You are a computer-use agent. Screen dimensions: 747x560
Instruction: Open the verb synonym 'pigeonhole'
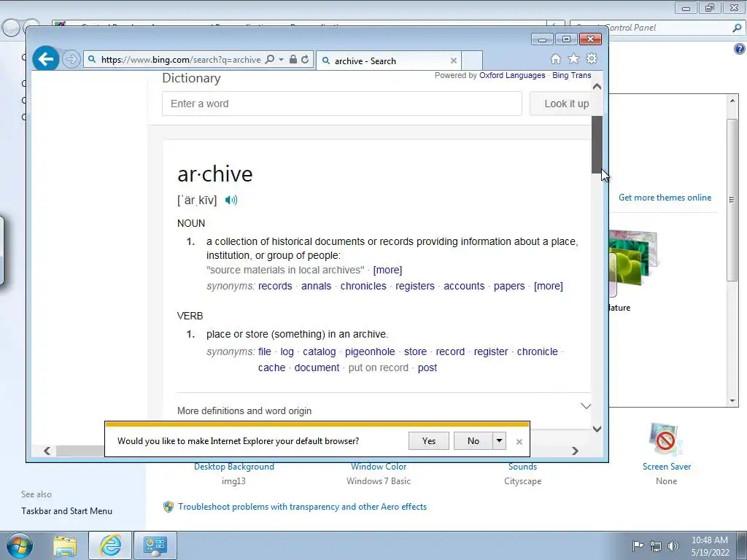(370, 352)
